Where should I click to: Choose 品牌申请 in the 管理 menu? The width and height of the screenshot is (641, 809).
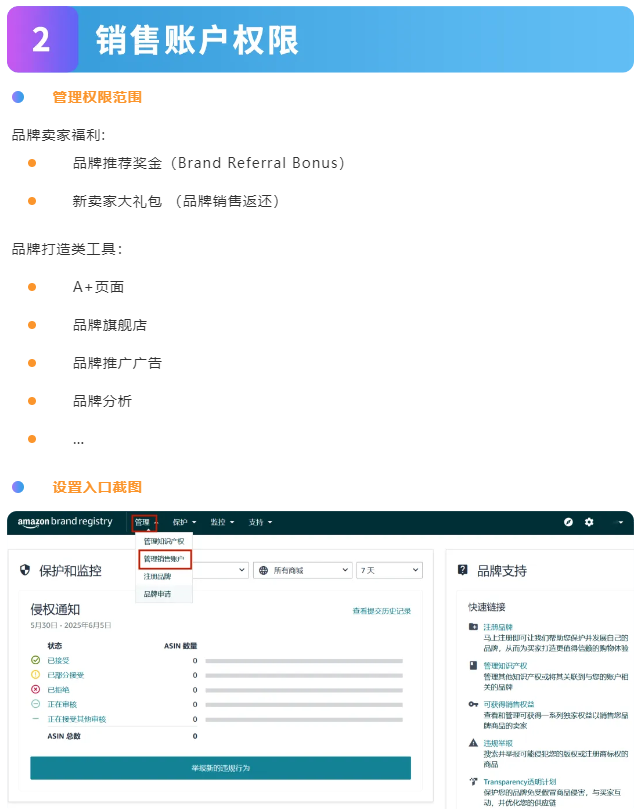point(157,594)
